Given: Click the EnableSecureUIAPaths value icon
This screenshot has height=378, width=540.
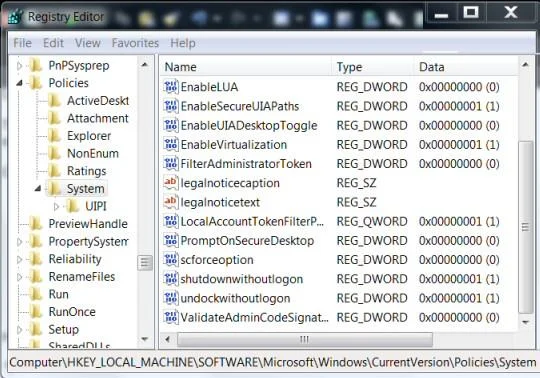Looking at the screenshot, I should [x=171, y=106].
